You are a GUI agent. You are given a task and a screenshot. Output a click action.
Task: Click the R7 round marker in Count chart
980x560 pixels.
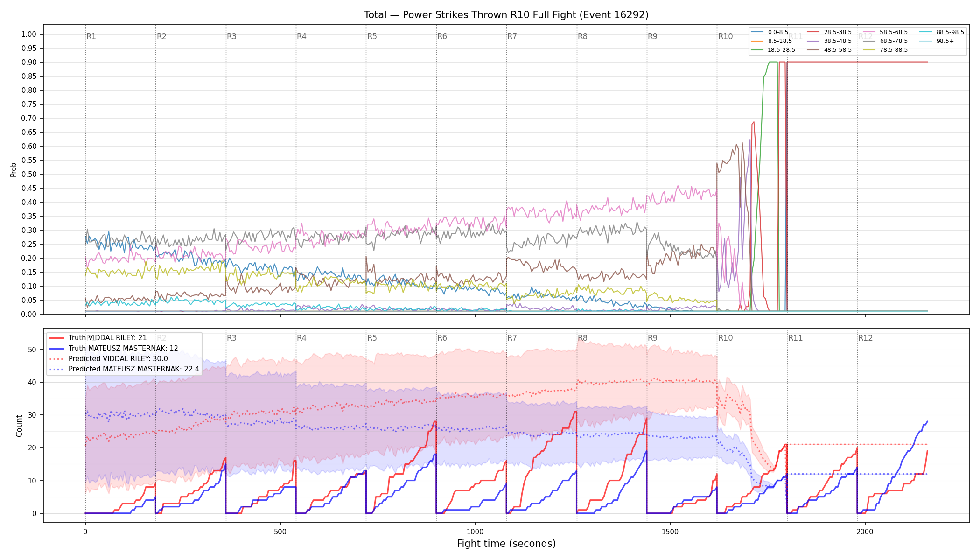[512, 338]
